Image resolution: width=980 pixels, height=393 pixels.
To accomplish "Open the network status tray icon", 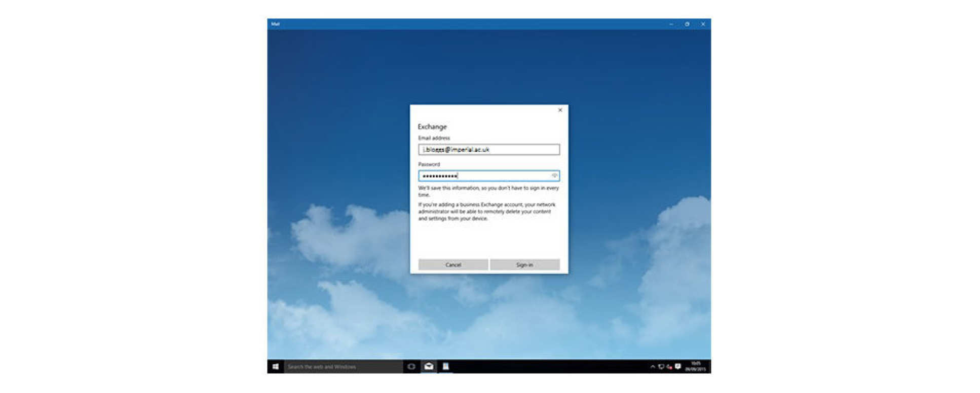I will (661, 367).
